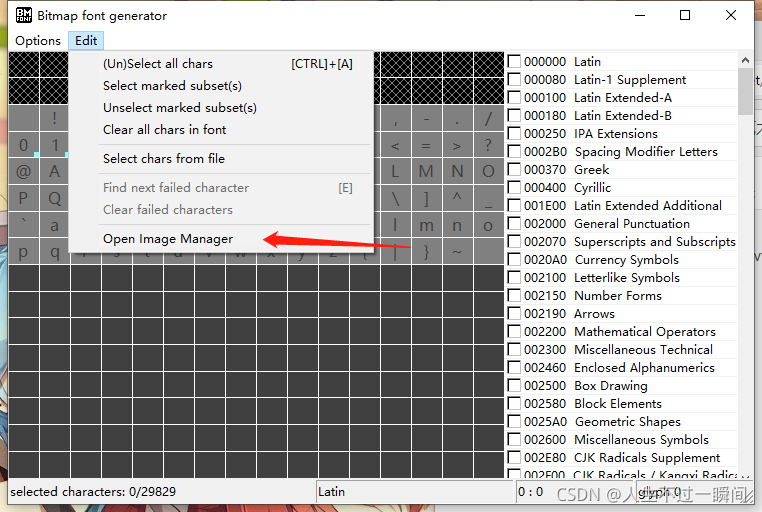
Task: Click the up arrow of subset list scrollbar
Action: coord(745,60)
